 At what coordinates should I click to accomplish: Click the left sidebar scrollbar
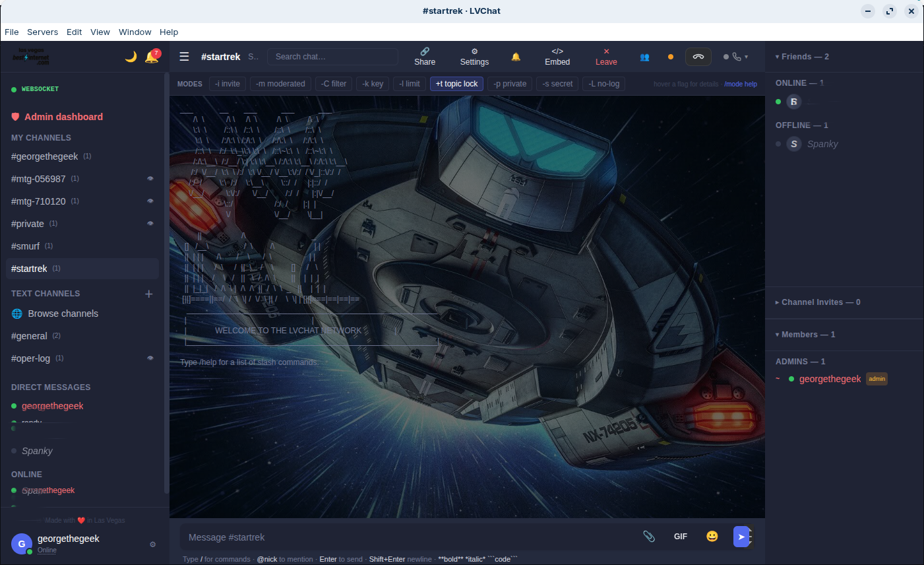(166, 282)
